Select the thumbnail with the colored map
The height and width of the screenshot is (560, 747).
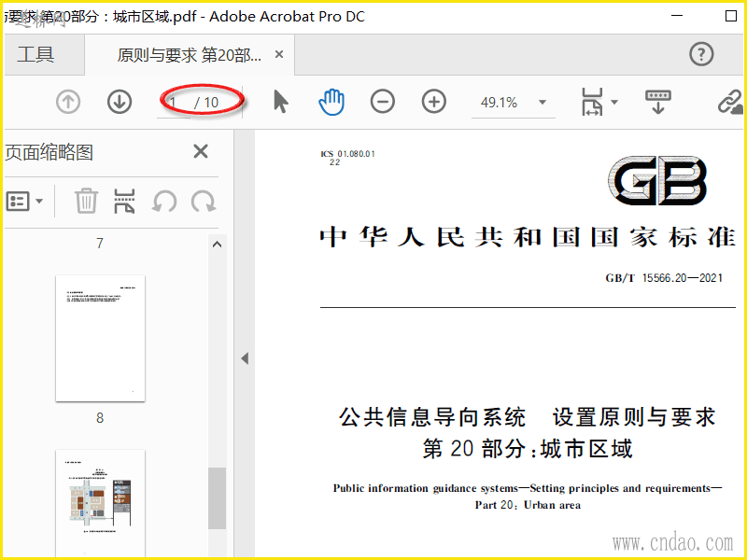point(100,504)
